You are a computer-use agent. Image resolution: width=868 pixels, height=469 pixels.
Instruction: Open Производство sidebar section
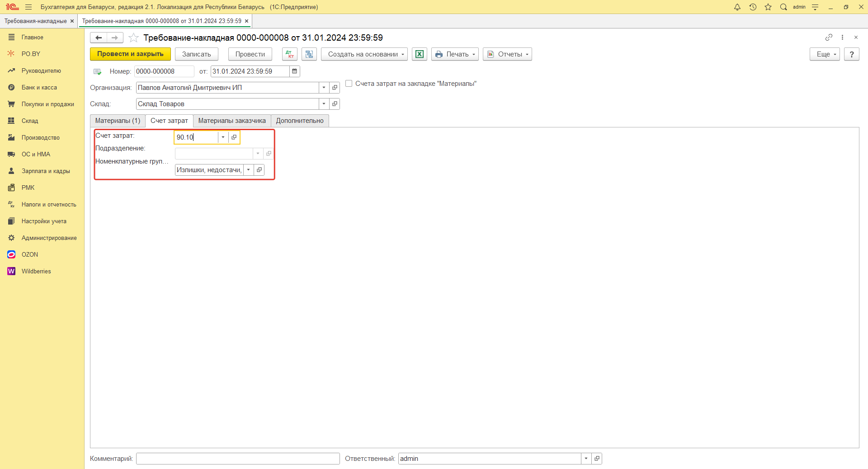coord(41,137)
